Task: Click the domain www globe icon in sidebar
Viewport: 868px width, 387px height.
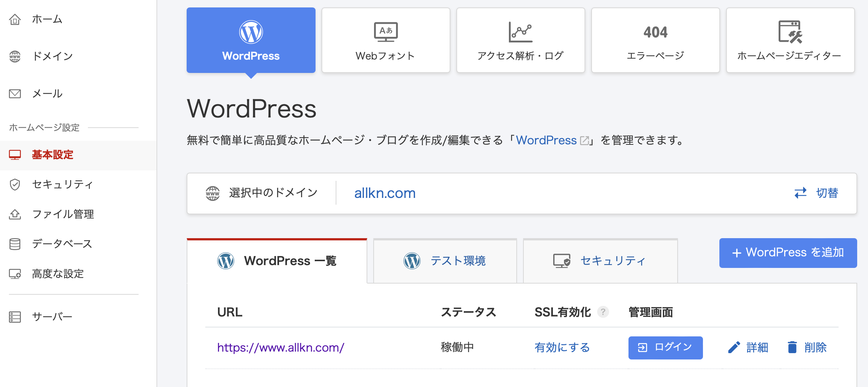Action: pos(15,56)
